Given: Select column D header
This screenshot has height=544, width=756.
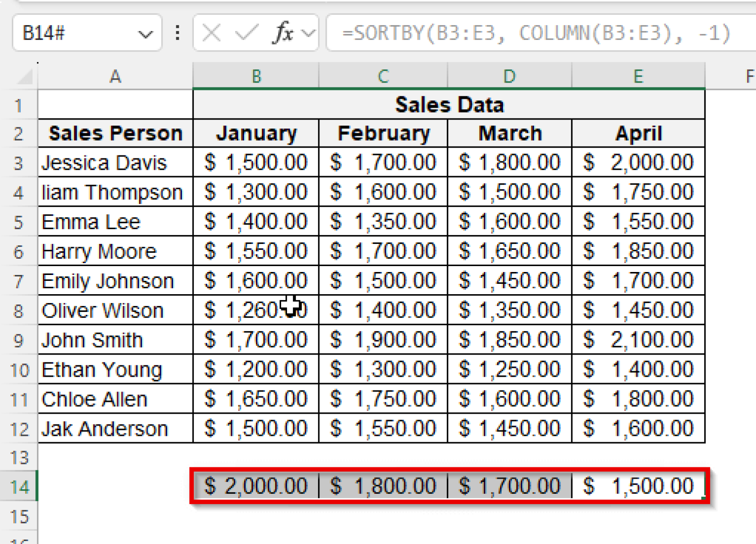Looking at the screenshot, I should point(509,77).
